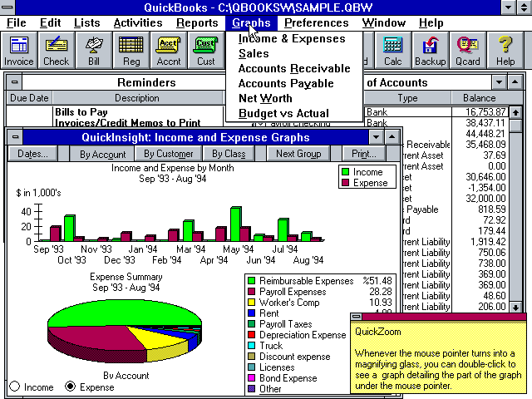Maximize the QuickInsight graph window up arrow
The height and width of the screenshot is (399, 532).
392,137
